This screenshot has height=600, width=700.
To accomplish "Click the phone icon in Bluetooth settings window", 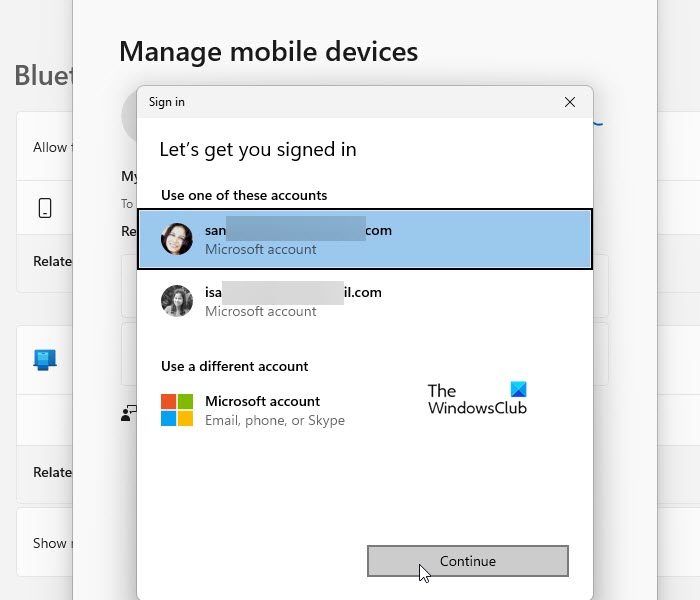I will [45, 208].
